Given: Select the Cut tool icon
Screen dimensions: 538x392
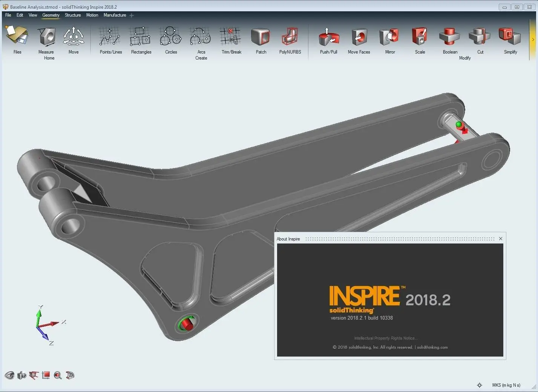Looking at the screenshot, I should [x=480, y=37].
